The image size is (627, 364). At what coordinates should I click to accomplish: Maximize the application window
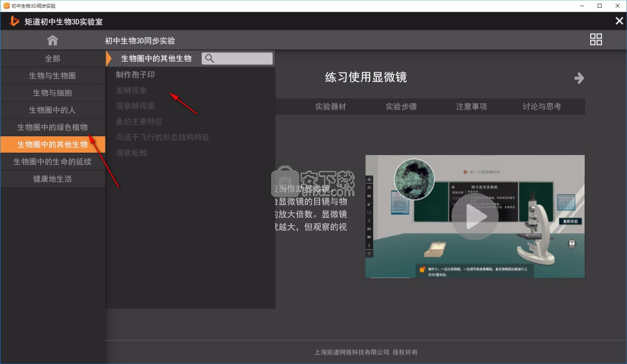600,6
